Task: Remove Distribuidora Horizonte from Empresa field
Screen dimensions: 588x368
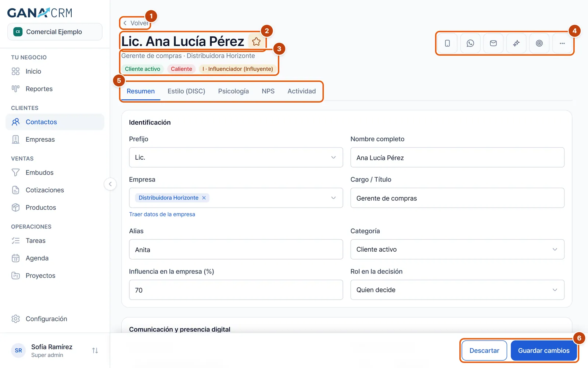Action: click(x=204, y=198)
